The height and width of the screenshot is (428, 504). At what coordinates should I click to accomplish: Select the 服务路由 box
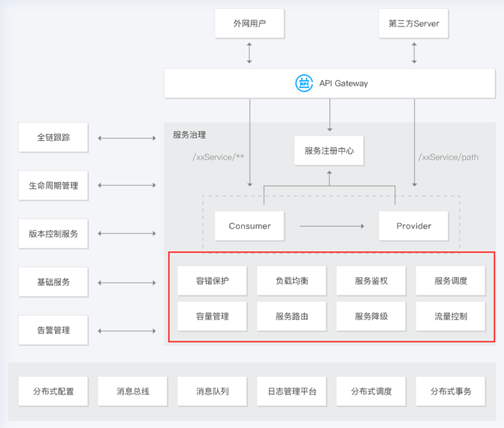pyautogui.click(x=291, y=316)
